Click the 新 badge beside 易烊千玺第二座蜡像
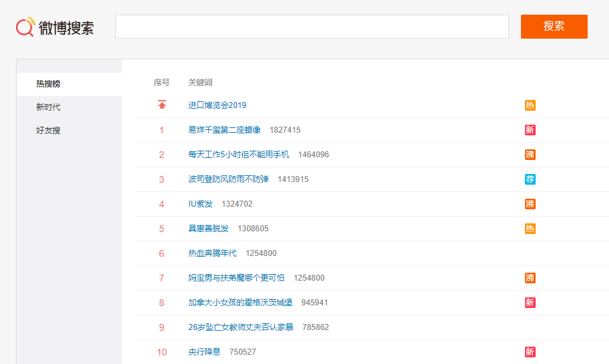609x364 pixels. [530, 130]
